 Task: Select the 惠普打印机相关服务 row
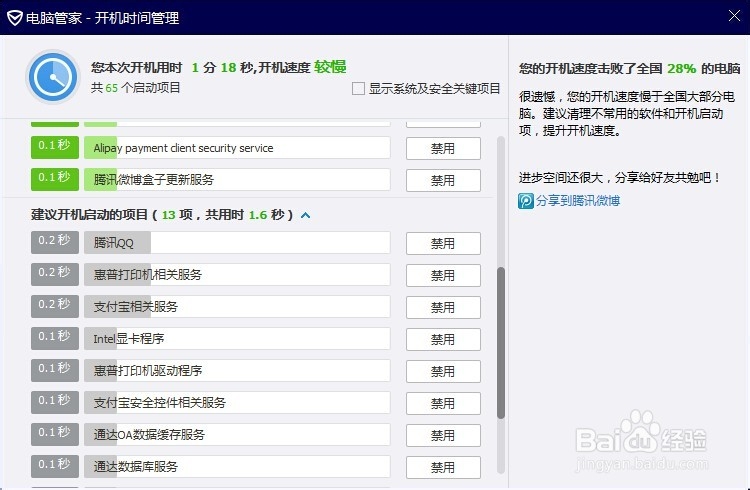pyautogui.click(x=237, y=275)
